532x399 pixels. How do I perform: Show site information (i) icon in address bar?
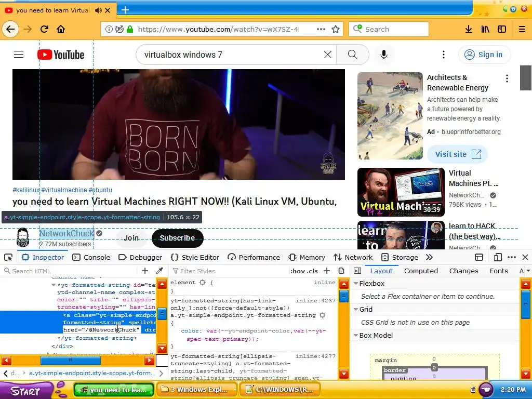tap(109, 29)
